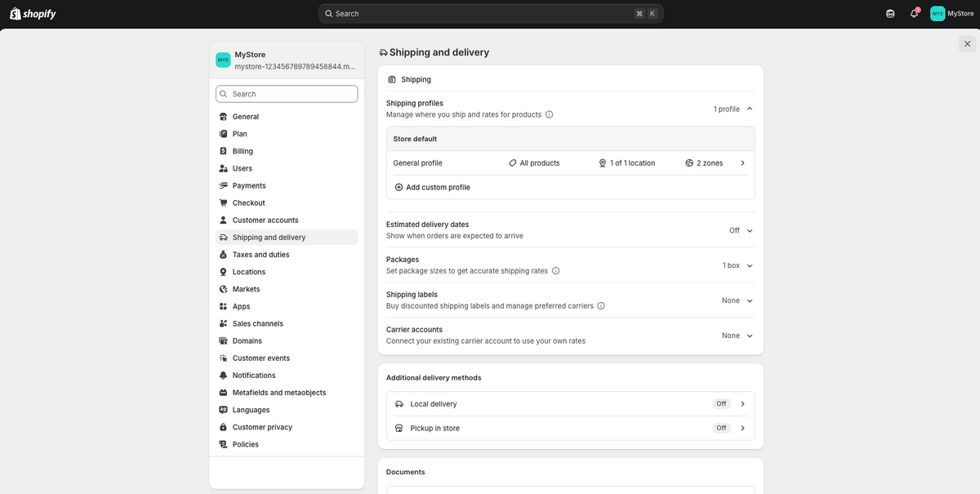Show info tooltip for Shipping labels

click(601, 305)
